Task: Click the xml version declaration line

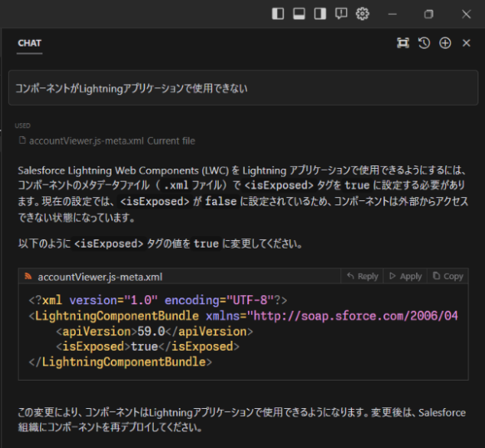Action: (x=158, y=300)
